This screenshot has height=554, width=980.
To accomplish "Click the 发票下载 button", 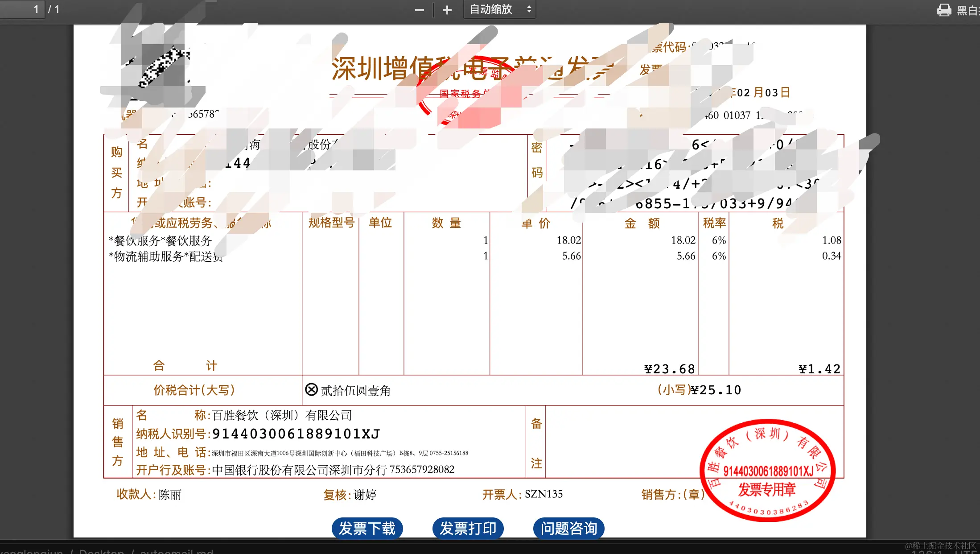I will tap(367, 528).
